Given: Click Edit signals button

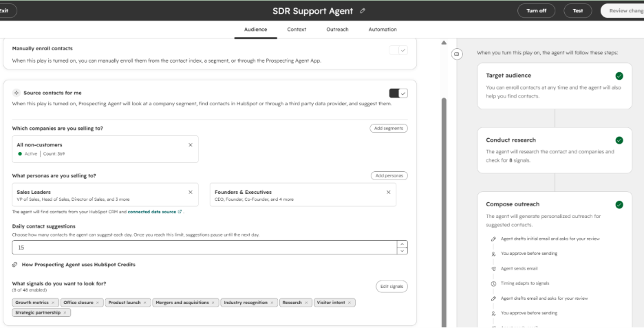Looking at the screenshot, I should click(391, 287).
